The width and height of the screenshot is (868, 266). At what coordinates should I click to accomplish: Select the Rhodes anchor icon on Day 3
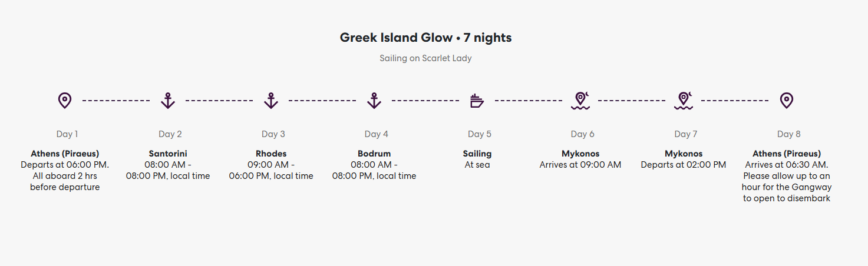point(271,101)
